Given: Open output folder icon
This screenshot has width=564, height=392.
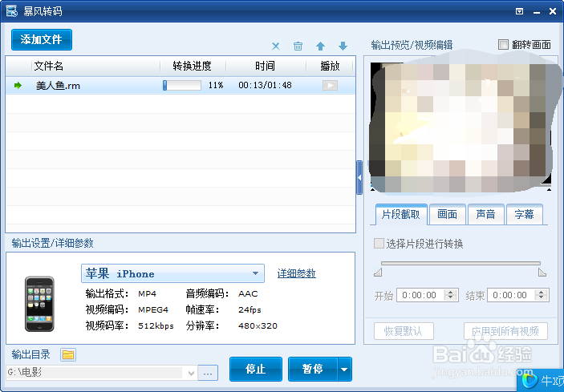Looking at the screenshot, I should (x=68, y=354).
